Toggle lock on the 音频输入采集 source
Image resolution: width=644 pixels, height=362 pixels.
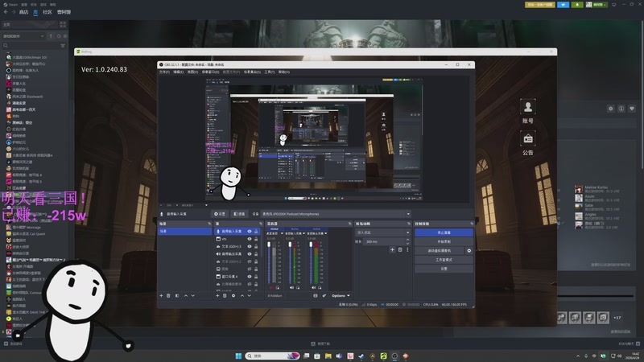point(256,232)
